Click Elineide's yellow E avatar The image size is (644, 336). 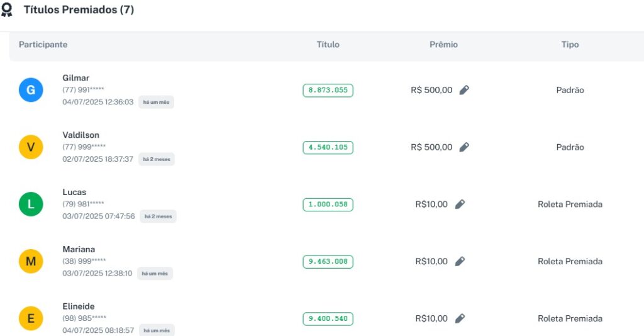tap(31, 318)
